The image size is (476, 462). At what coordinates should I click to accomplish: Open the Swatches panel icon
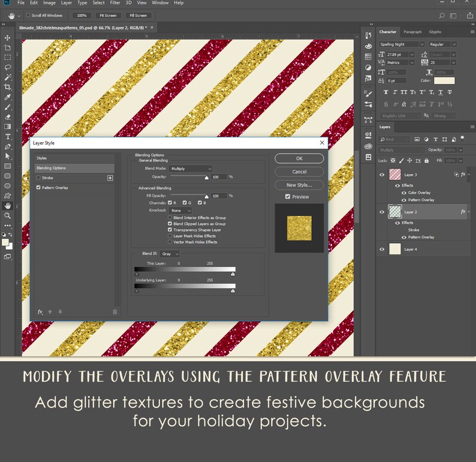click(368, 56)
